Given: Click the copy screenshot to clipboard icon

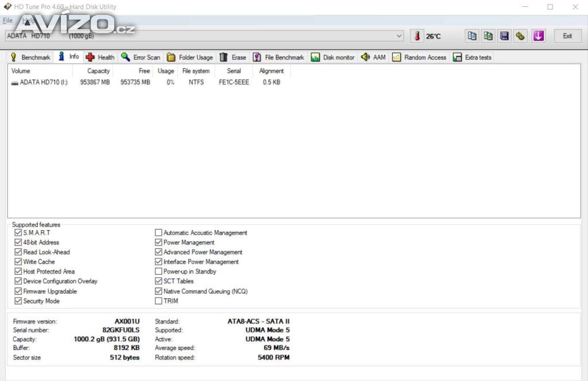Looking at the screenshot, I should [488, 36].
